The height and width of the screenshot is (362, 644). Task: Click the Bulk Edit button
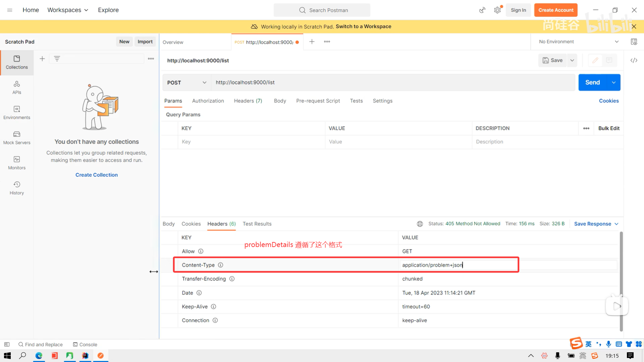tap(609, 128)
